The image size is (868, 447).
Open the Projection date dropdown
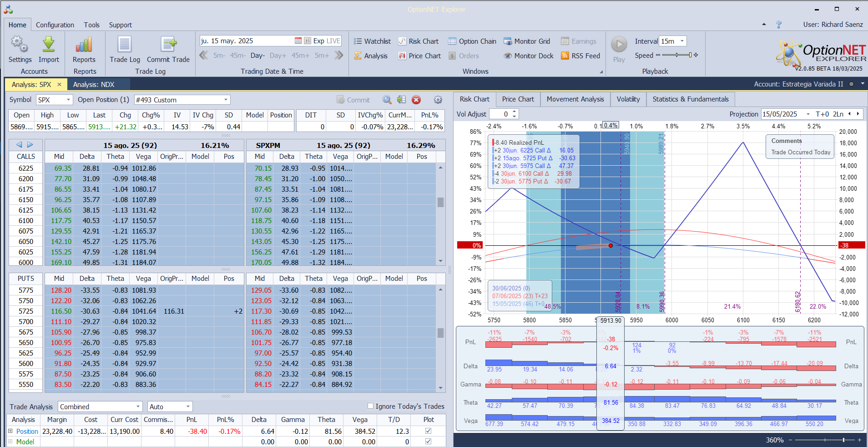(x=808, y=114)
